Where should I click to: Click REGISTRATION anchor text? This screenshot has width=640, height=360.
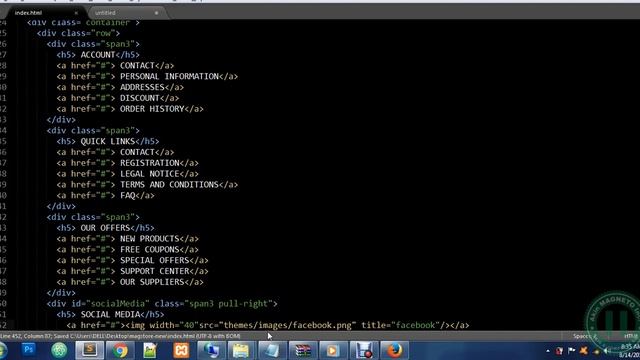[150, 163]
